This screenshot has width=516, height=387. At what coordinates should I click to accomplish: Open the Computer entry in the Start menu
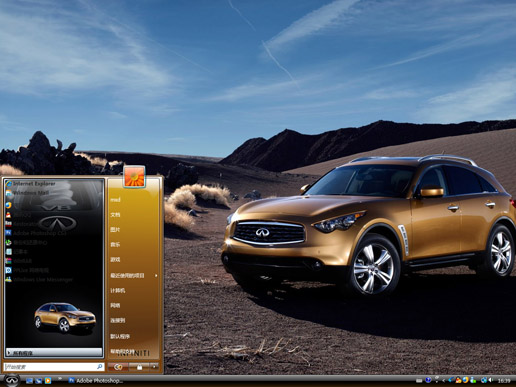pyautogui.click(x=118, y=290)
